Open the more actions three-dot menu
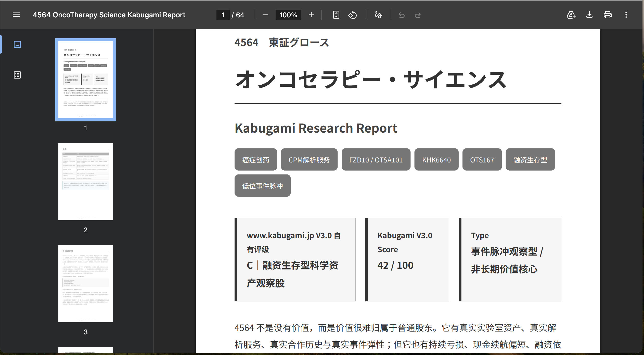This screenshot has width=644, height=355. pyautogui.click(x=626, y=15)
